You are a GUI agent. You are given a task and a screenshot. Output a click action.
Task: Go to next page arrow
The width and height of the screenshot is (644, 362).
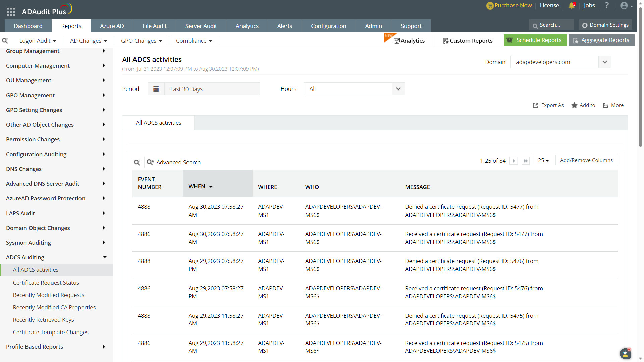pyautogui.click(x=514, y=161)
